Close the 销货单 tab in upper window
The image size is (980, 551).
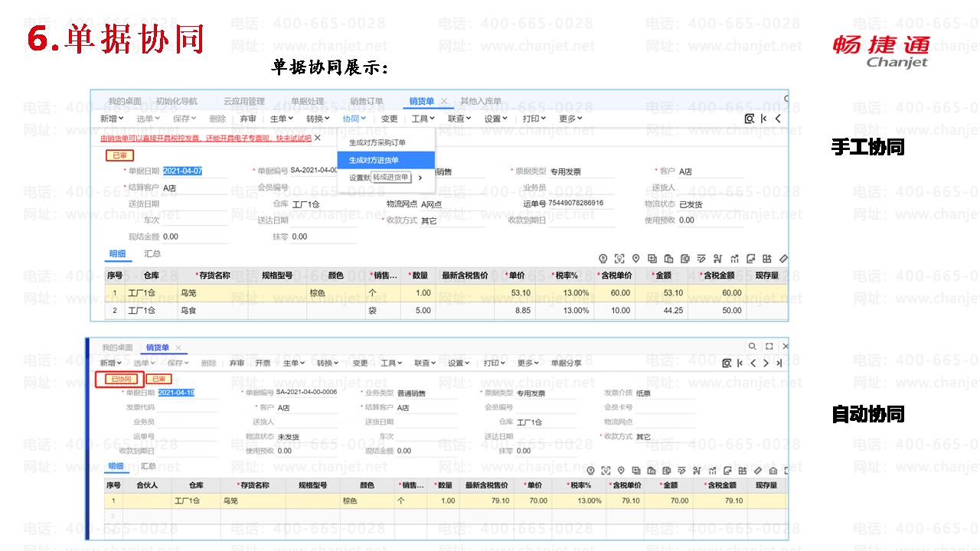(x=444, y=101)
